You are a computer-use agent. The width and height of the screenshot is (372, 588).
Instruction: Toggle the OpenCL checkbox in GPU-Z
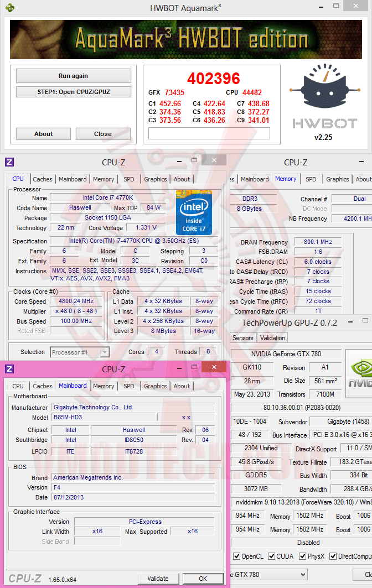(x=237, y=556)
